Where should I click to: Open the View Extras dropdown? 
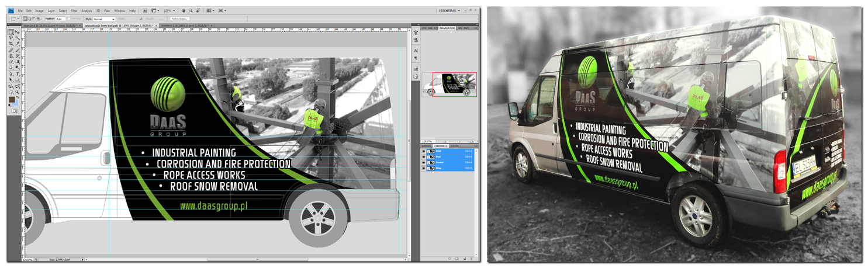(154, 11)
